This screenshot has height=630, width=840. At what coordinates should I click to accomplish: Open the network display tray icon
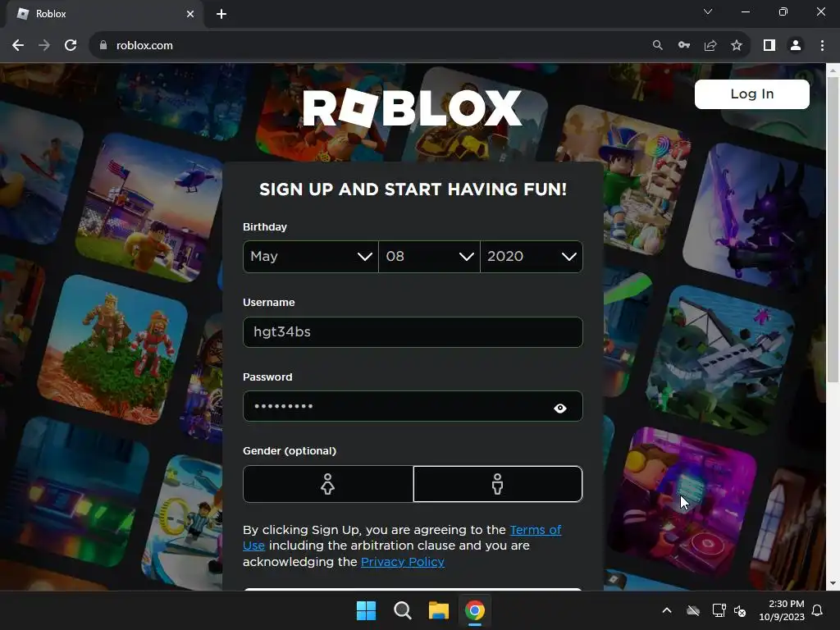[719, 610]
